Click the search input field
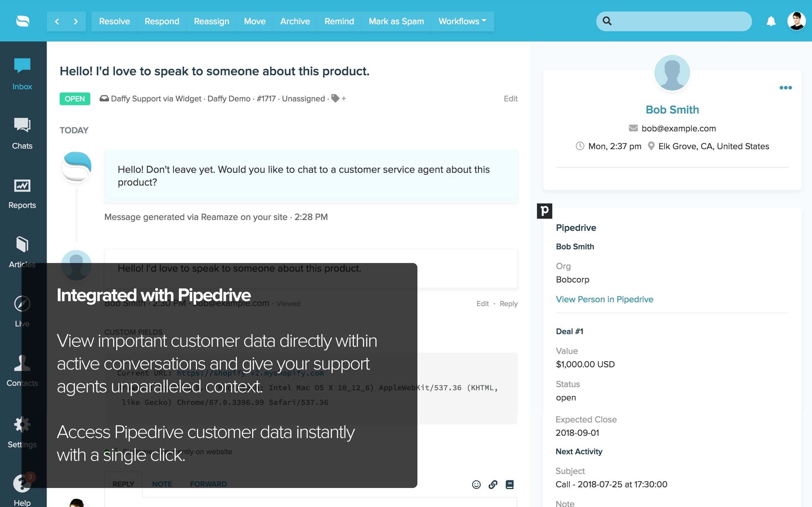Image resolution: width=812 pixels, height=507 pixels. 674,21
